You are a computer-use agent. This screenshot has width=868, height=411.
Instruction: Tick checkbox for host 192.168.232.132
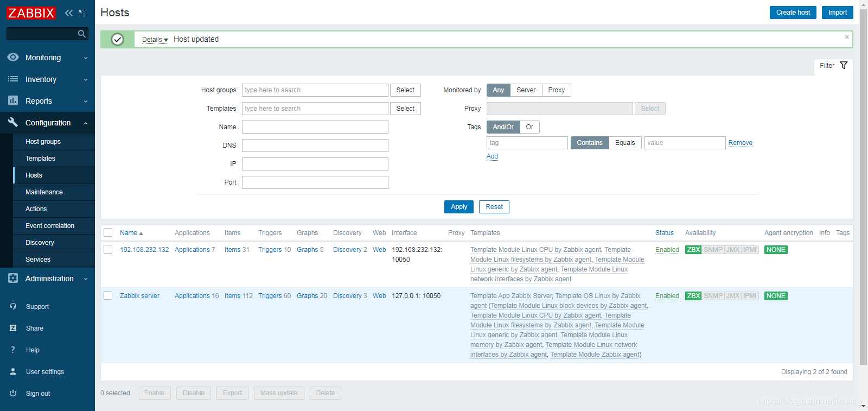(x=108, y=249)
